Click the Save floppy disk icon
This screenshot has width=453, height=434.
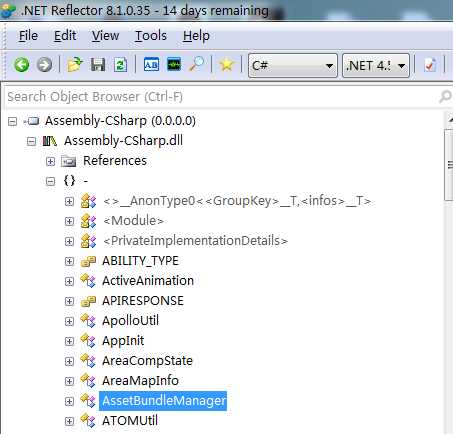tap(98, 65)
